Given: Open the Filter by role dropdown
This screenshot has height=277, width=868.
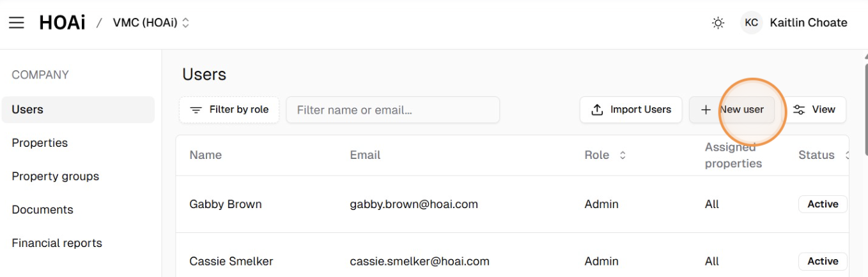Looking at the screenshot, I should (x=229, y=110).
